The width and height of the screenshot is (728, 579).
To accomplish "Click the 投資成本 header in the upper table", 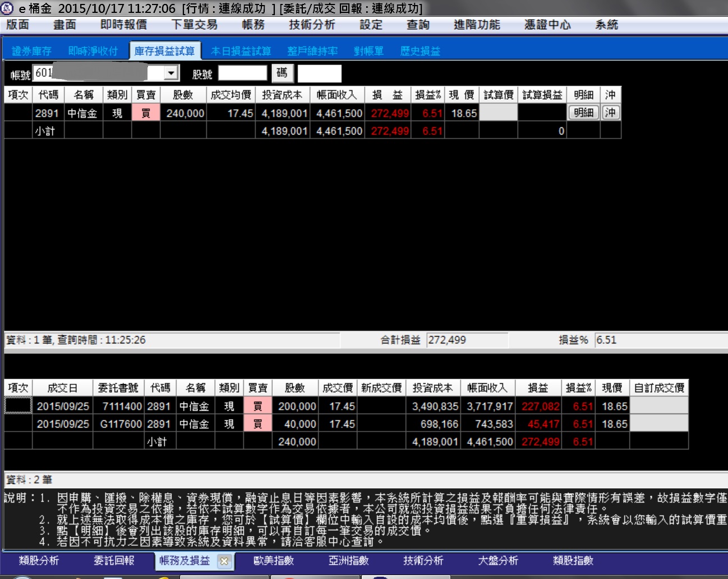I will [282, 95].
